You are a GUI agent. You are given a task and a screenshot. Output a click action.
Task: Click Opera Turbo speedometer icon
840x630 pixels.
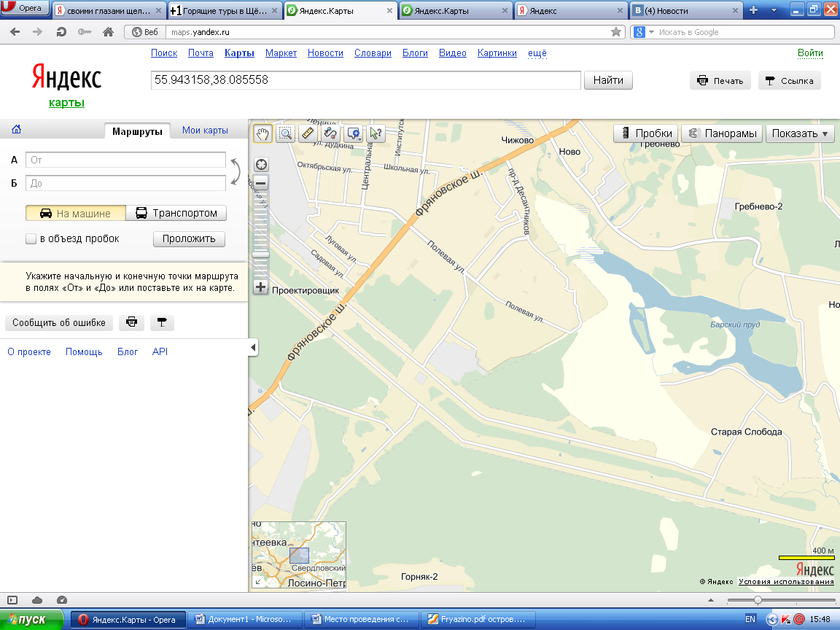click(x=61, y=601)
